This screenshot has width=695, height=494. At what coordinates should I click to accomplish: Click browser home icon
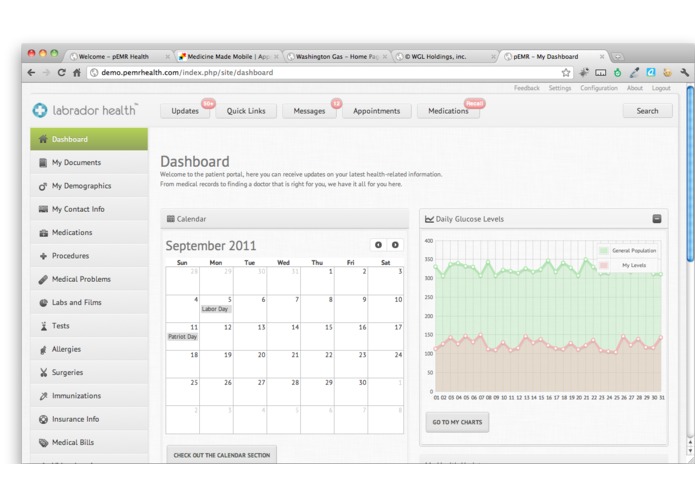77,73
